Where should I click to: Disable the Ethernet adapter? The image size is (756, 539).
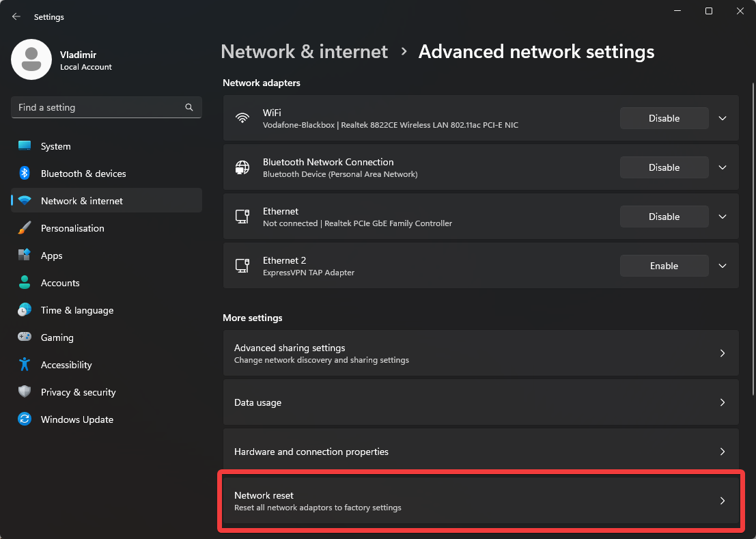pyautogui.click(x=664, y=217)
